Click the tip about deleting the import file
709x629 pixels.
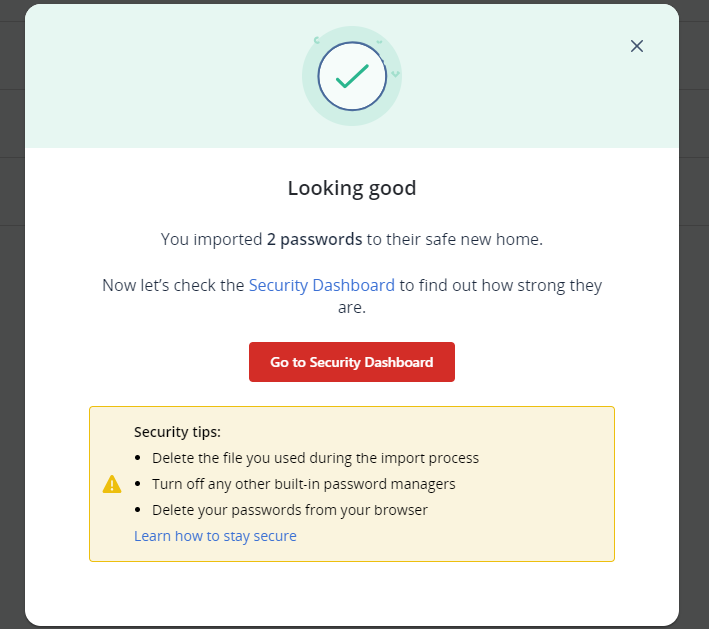click(x=315, y=458)
